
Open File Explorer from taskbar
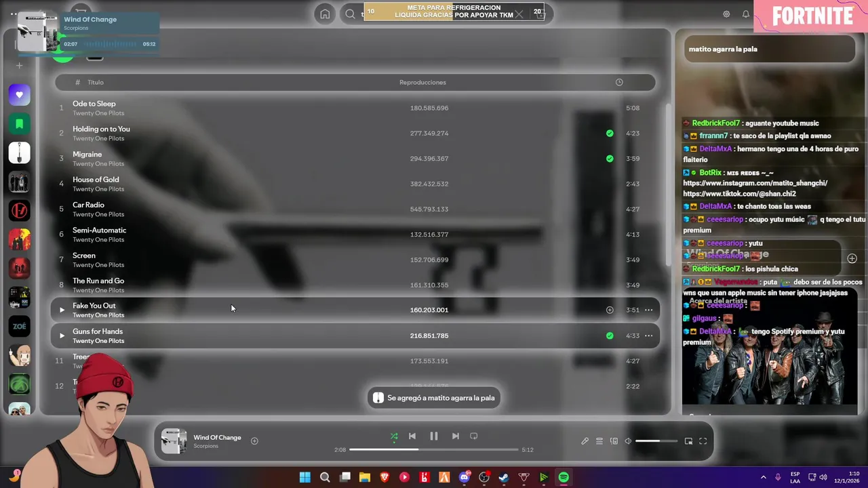tap(365, 477)
